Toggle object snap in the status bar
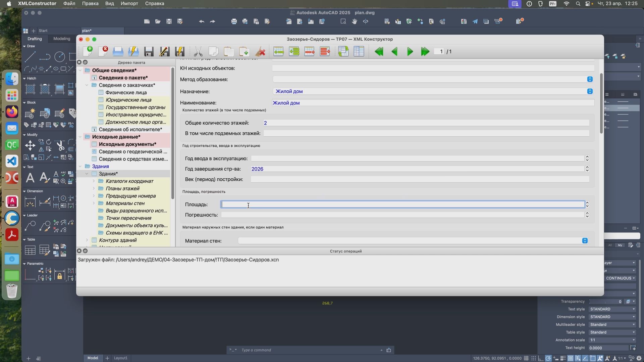The image size is (644, 362). 578,358
